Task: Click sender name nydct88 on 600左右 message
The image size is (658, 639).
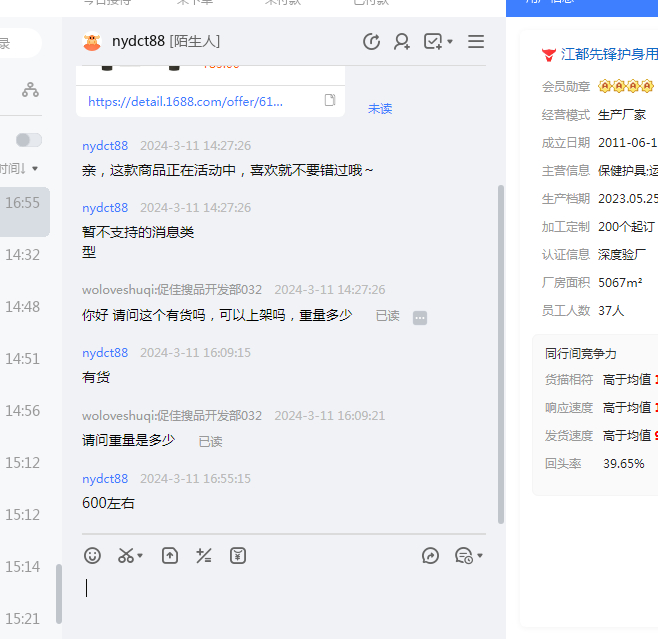Action: 105,479
